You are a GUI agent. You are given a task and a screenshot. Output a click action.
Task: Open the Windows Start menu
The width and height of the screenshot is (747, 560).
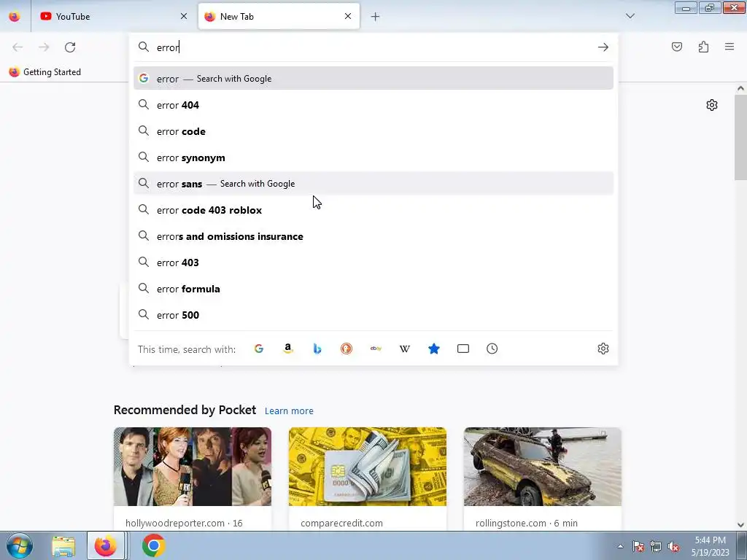click(20, 545)
